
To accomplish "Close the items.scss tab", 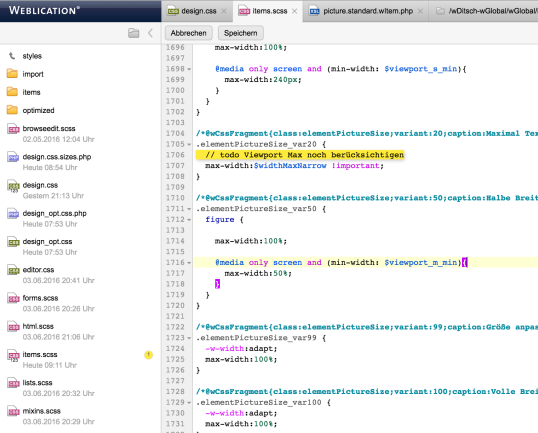I will (x=294, y=11).
